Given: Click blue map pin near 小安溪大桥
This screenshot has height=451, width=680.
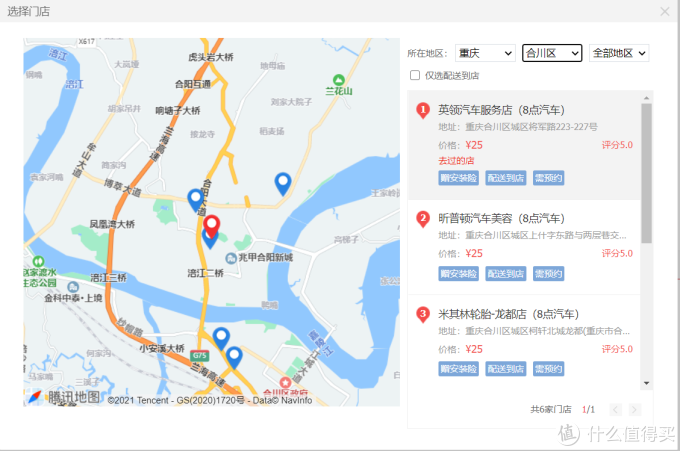Looking at the screenshot, I should (x=221, y=339).
